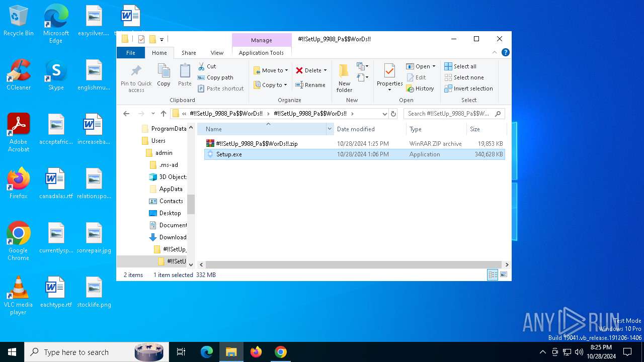Click Paste shortcut command
The image size is (644, 362).
[x=221, y=88]
